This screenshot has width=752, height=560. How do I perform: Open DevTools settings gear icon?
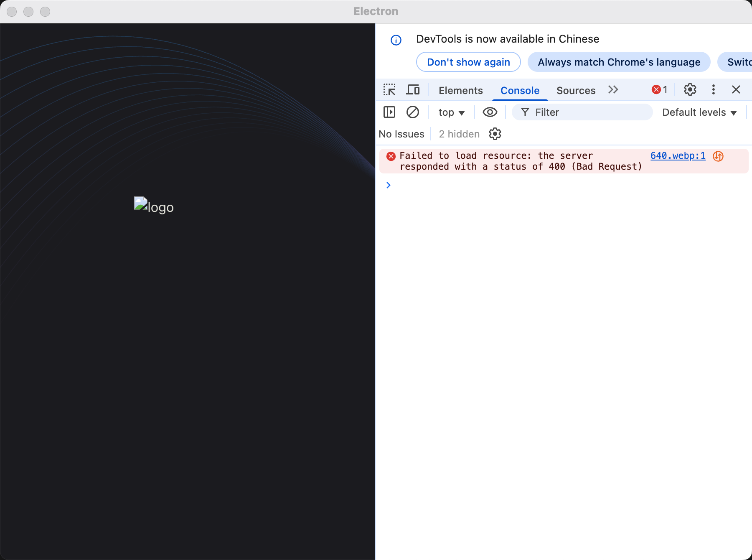point(690,90)
